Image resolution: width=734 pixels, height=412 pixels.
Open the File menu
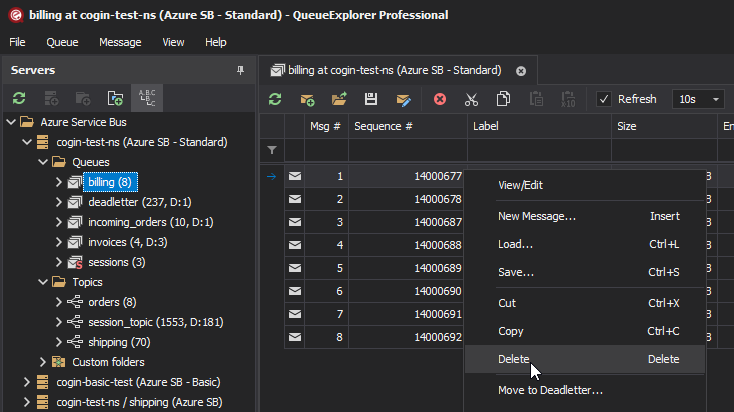[17, 42]
